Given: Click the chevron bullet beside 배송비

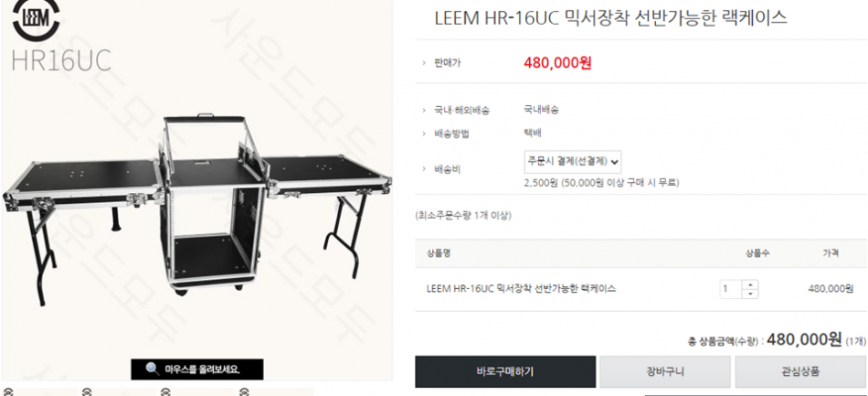Looking at the screenshot, I should click(x=424, y=169).
